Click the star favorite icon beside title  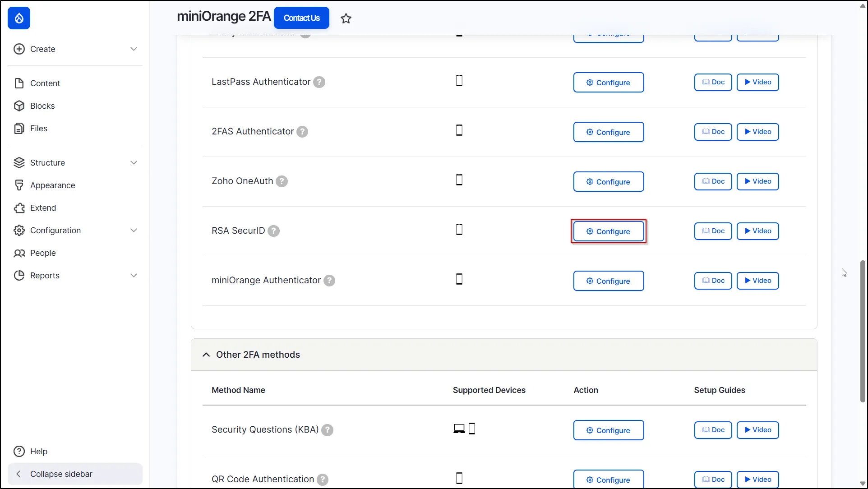(x=346, y=18)
